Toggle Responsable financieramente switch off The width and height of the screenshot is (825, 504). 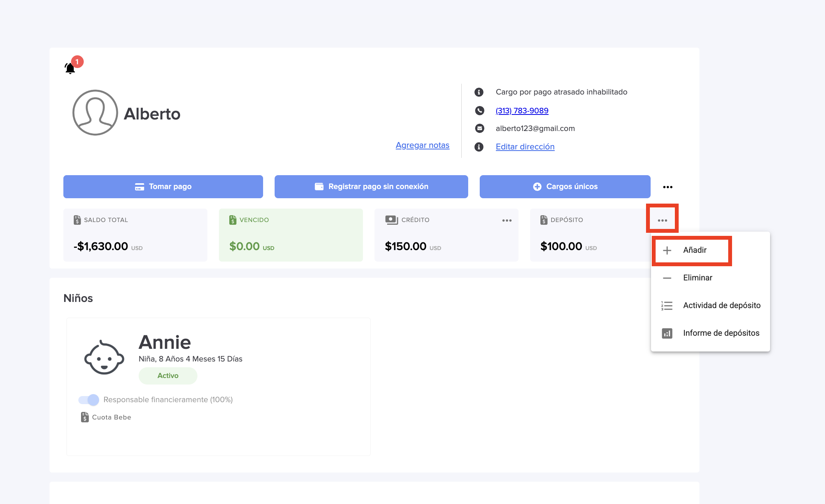(x=89, y=400)
